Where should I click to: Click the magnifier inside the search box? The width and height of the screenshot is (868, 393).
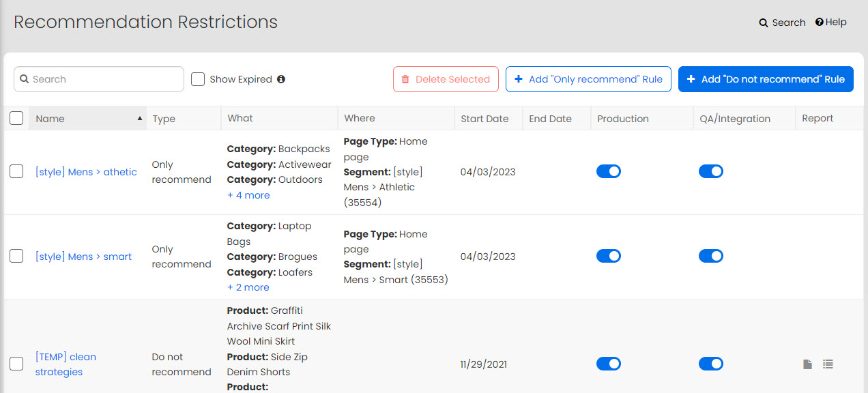(x=25, y=79)
